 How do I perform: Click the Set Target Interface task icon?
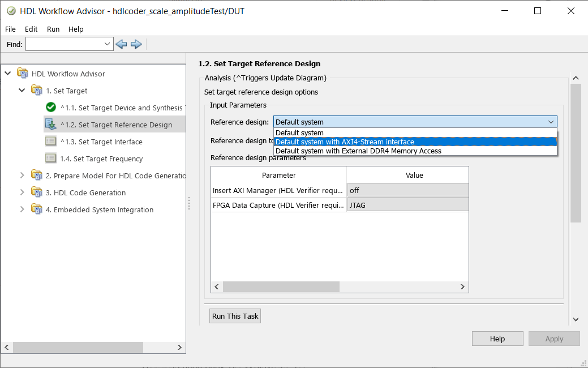51,142
